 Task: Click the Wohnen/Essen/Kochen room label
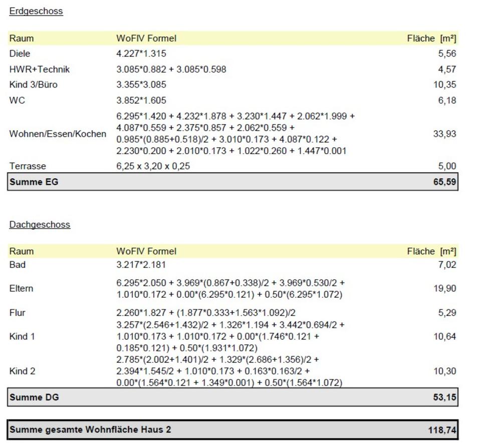(x=58, y=134)
